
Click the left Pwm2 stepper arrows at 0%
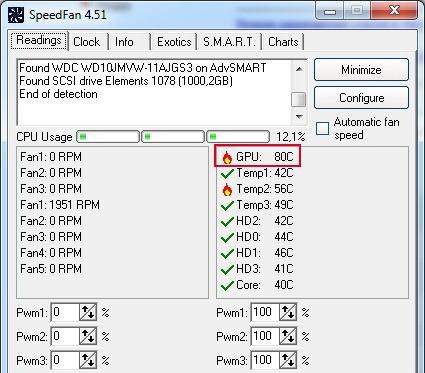pyautogui.click(x=88, y=336)
